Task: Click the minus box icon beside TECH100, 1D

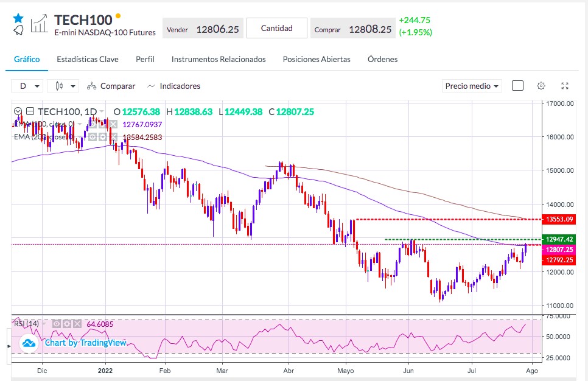Action: click(x=30, y=111)
